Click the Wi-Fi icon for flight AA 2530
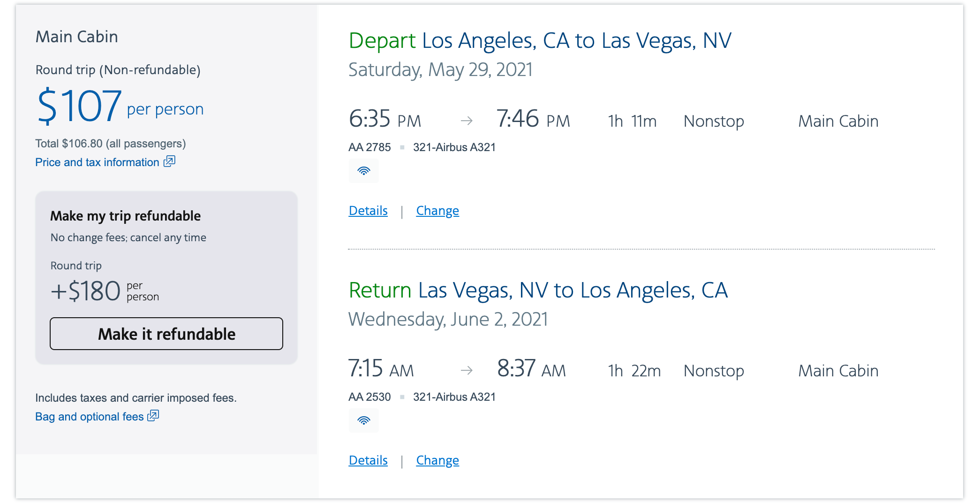 click(x=363, y=420)
